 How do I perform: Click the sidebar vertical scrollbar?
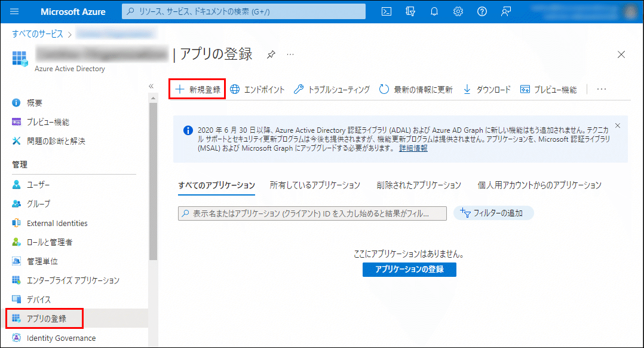point(153,181)
